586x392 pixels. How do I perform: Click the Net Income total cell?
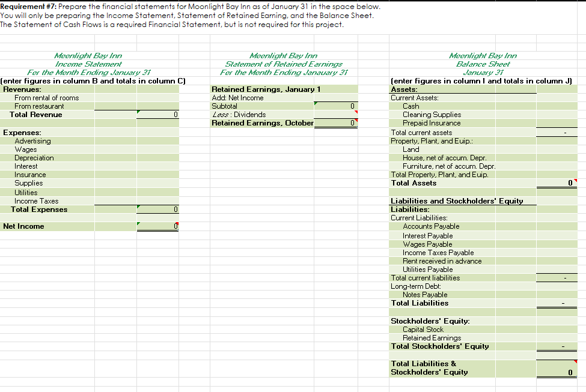[157, 226]
